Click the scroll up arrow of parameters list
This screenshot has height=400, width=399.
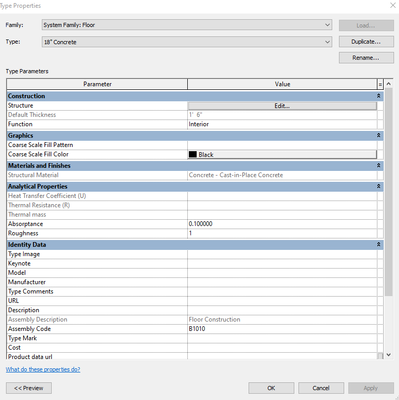388,84
